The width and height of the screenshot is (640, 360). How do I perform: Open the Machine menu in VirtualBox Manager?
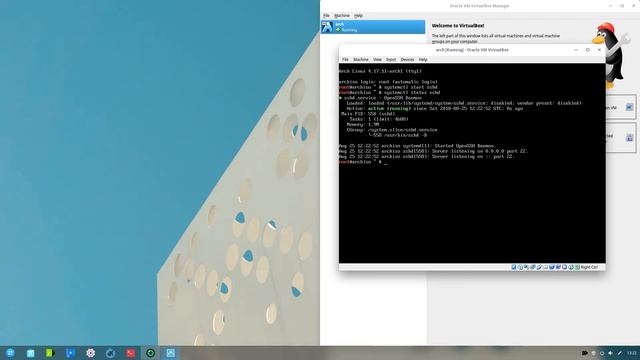click(342, 16)
